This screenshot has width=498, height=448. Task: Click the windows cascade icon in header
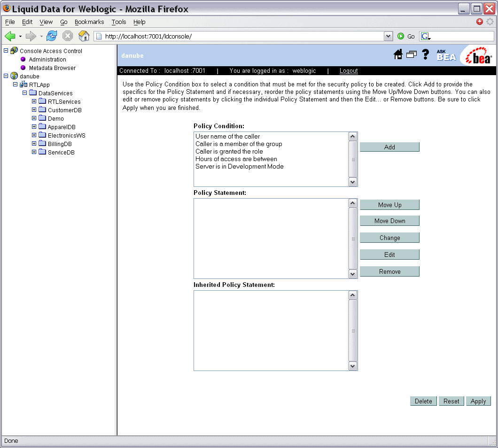coord(411,54)
